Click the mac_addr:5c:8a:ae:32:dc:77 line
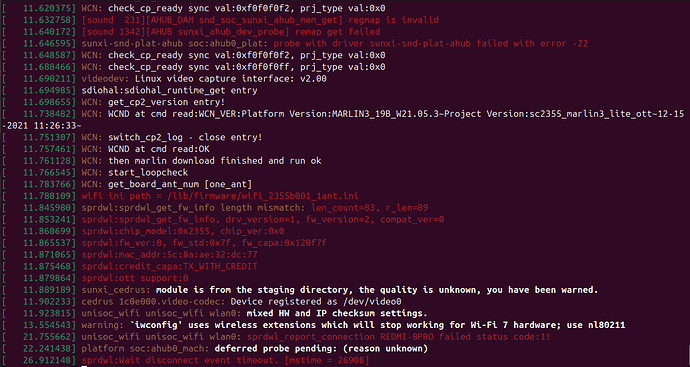This screenshot has width=690, height=367. coord(169,255)
